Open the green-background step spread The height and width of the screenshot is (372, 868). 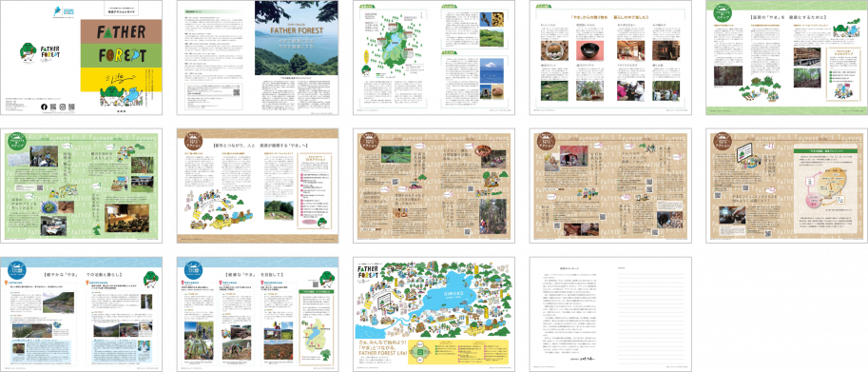tap(82, 186)
